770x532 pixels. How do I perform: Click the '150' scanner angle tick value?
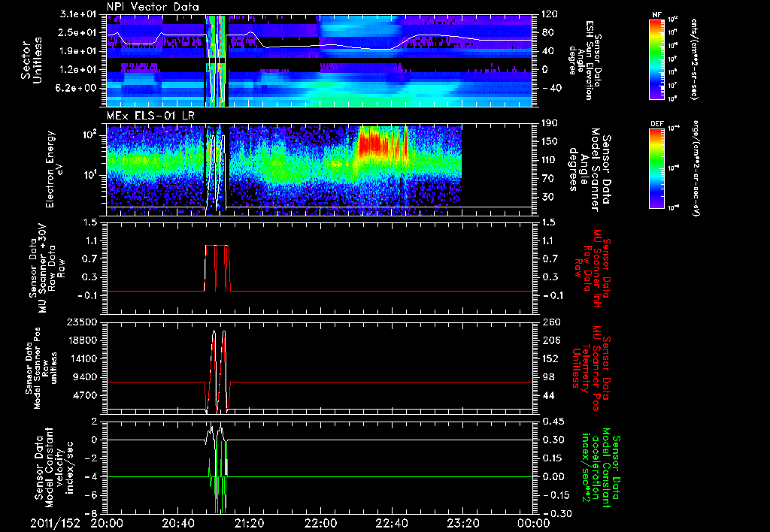550,141
